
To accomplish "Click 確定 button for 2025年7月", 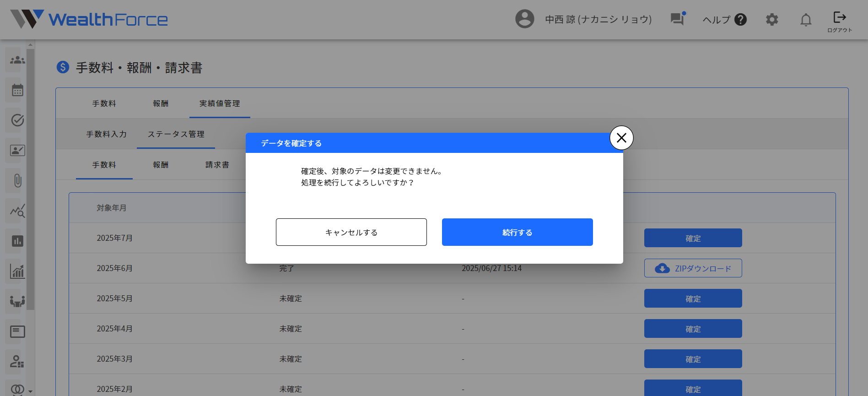I will (x=693, y=238).
